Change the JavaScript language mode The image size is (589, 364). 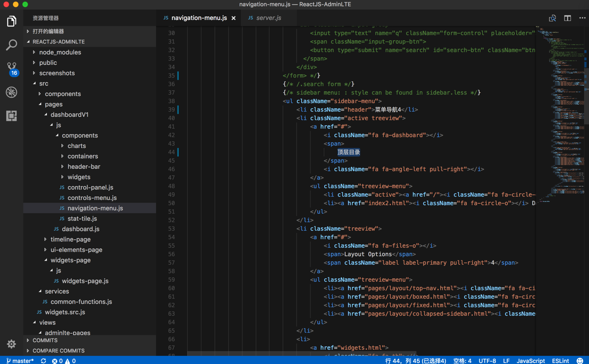click(530, 361)
